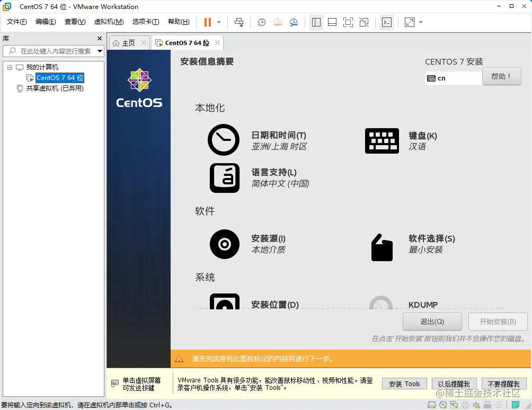
Task: Click the network adapter status bar icon
Action: click(454, 405)
